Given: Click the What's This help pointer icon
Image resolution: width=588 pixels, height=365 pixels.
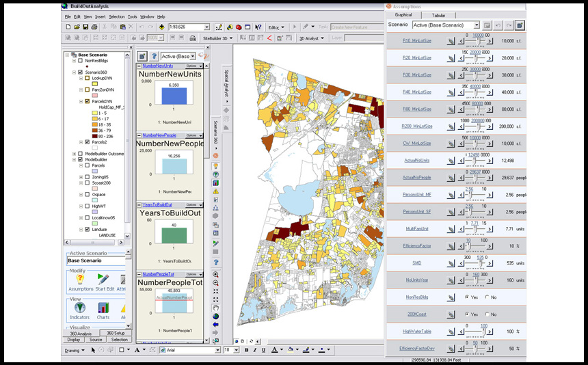Looking at the screenshot, I should pyautogui.click(x=258, y=27).
